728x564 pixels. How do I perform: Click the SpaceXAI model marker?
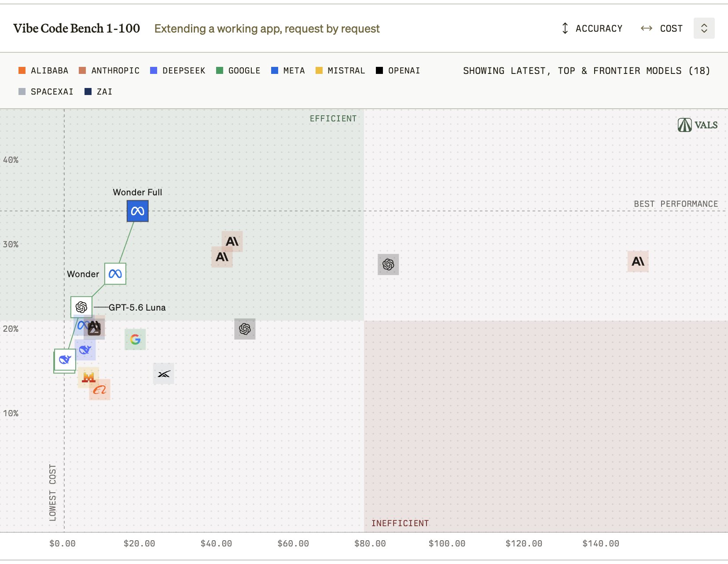163,374
